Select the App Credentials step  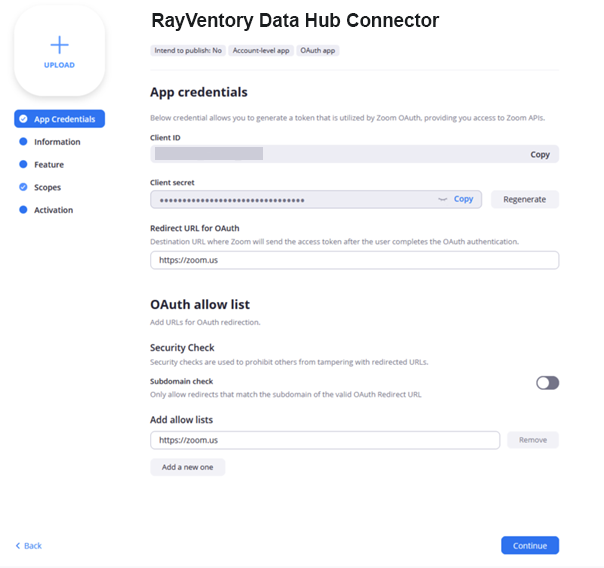click(59, 119)
